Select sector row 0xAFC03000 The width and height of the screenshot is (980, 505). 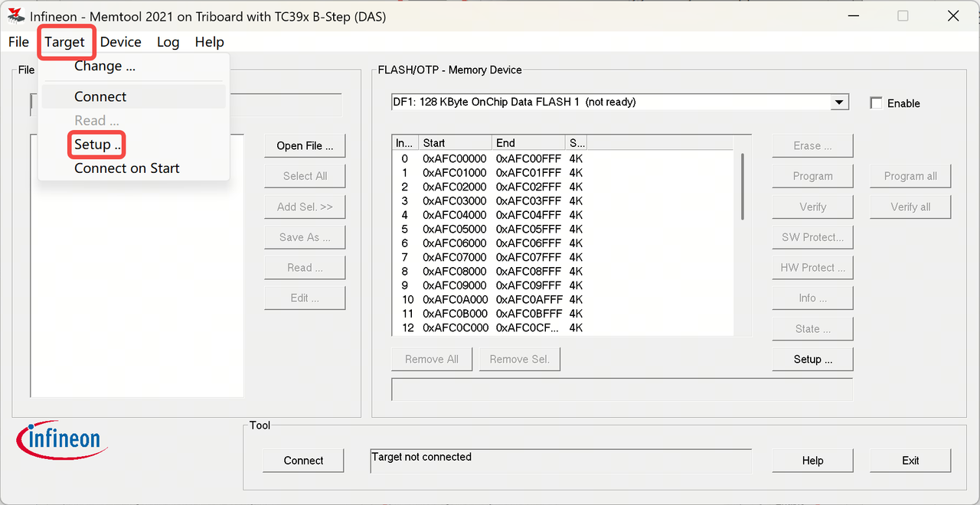click(563, 200)
